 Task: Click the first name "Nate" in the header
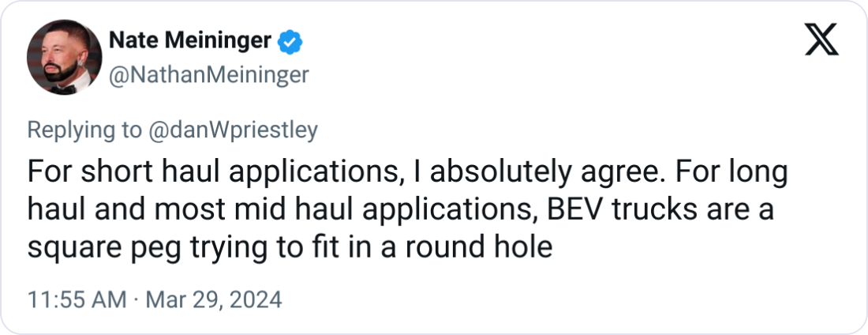click(x=131, y=41)
